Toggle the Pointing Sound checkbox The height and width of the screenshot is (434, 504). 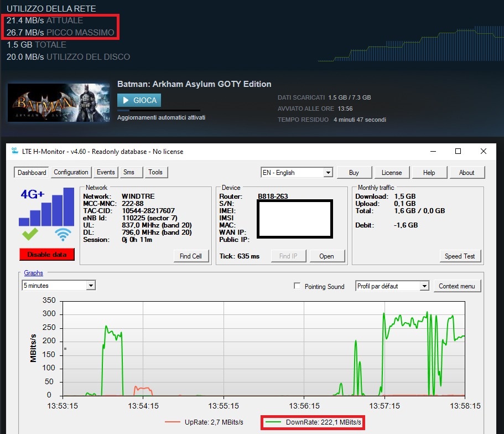pos(297,286)
